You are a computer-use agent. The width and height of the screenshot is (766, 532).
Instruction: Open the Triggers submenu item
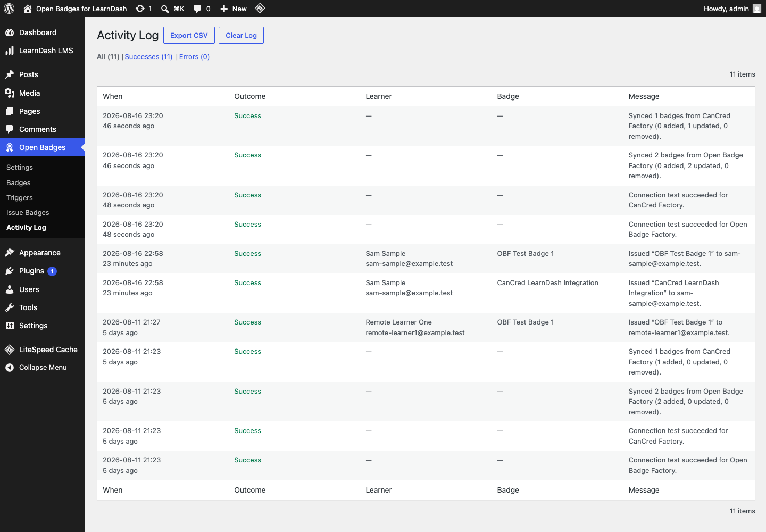(x=20, y=197)
